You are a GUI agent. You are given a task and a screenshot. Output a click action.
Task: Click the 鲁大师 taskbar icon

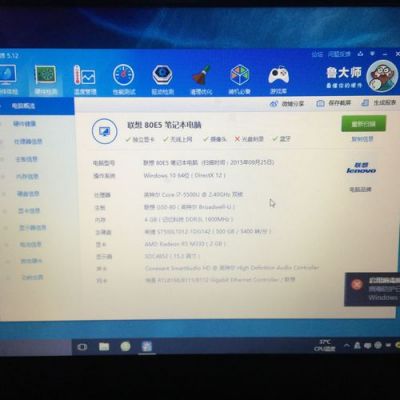coord(147,346)
